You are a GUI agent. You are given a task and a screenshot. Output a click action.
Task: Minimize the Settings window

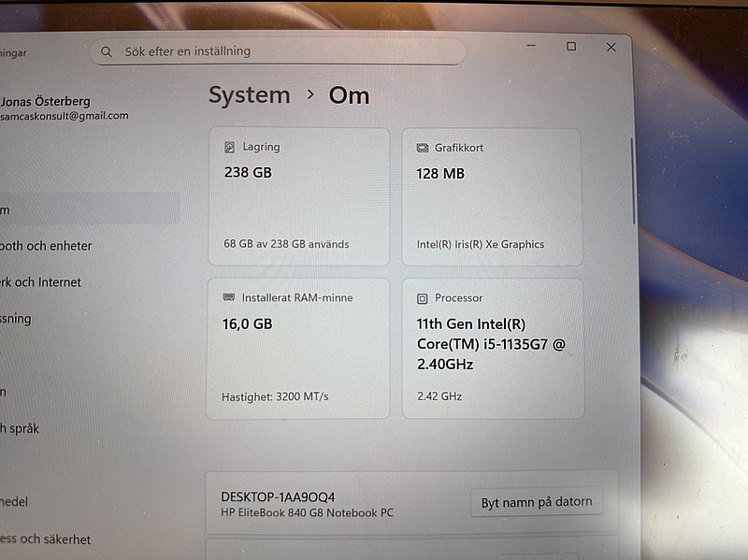531,47
